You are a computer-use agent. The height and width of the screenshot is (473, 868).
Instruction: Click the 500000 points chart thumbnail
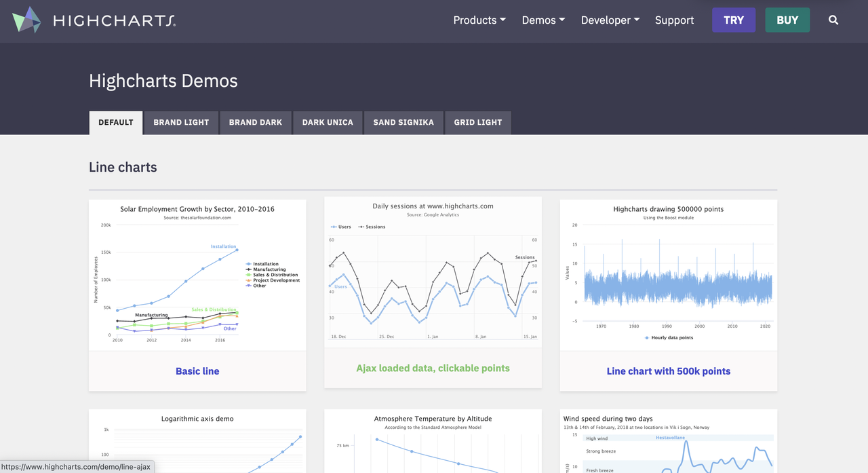pyautogui.click(x=669, y=276)
